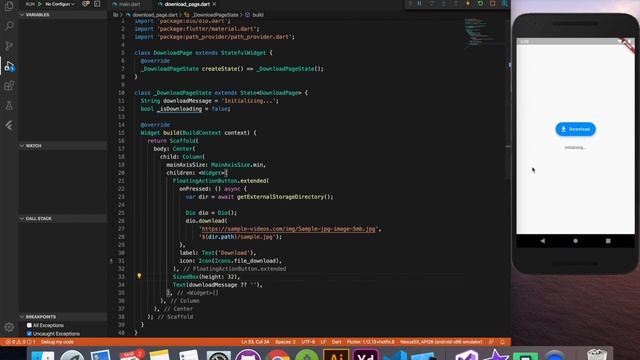Collapse the BREAKPOINTS section
The height and width of the screenshot is (360, 640).
point(63,316)
